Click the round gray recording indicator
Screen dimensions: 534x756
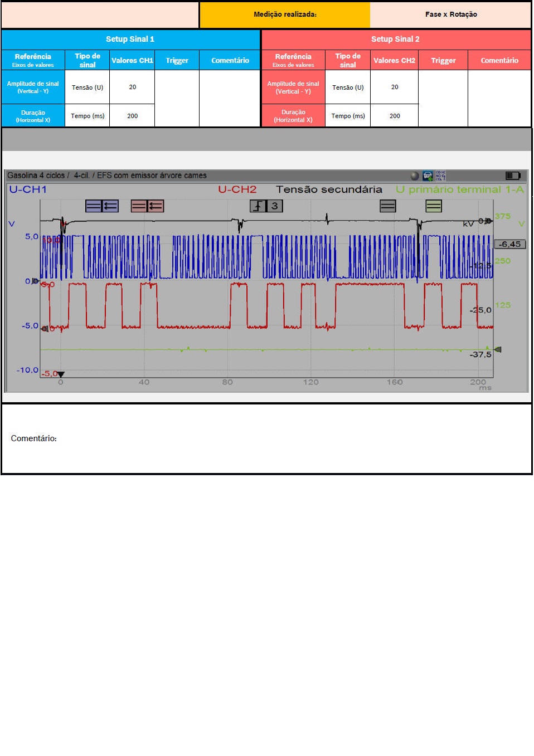click(414, 176)
